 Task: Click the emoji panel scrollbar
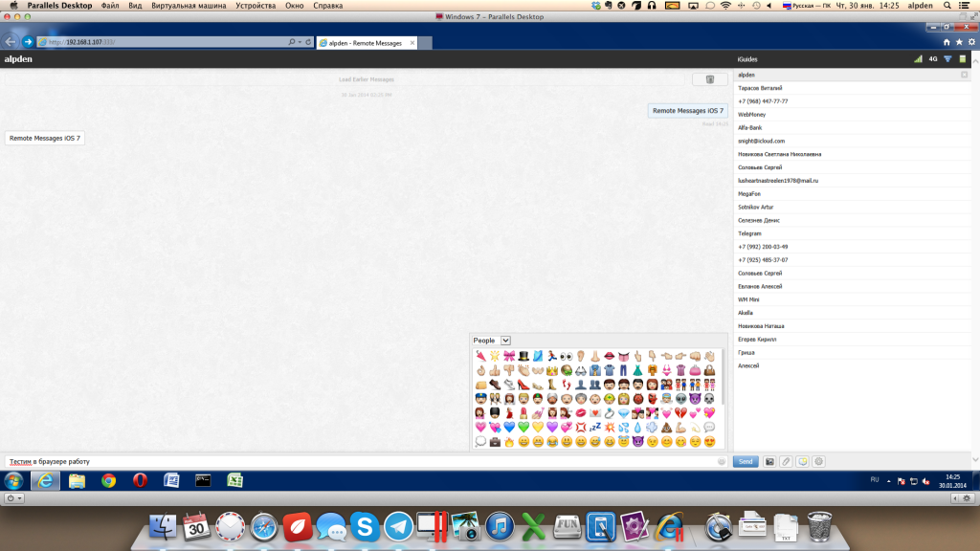point(723,376)
